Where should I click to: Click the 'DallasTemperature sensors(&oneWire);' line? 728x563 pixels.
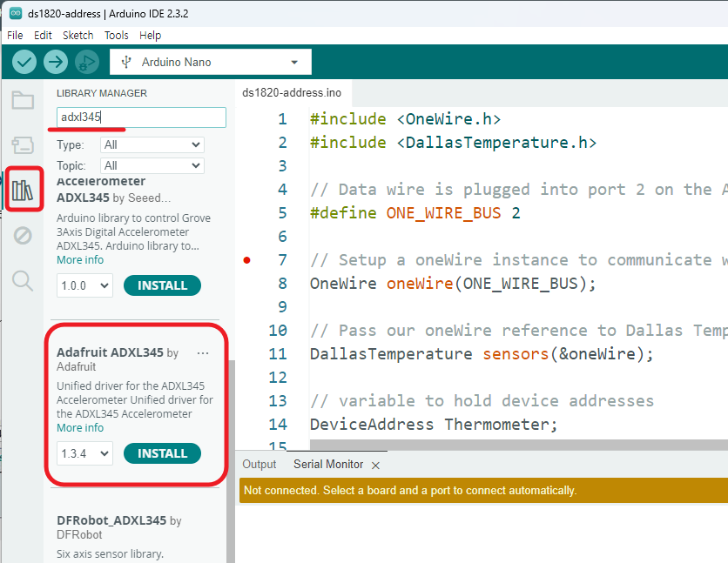[482, 354]
